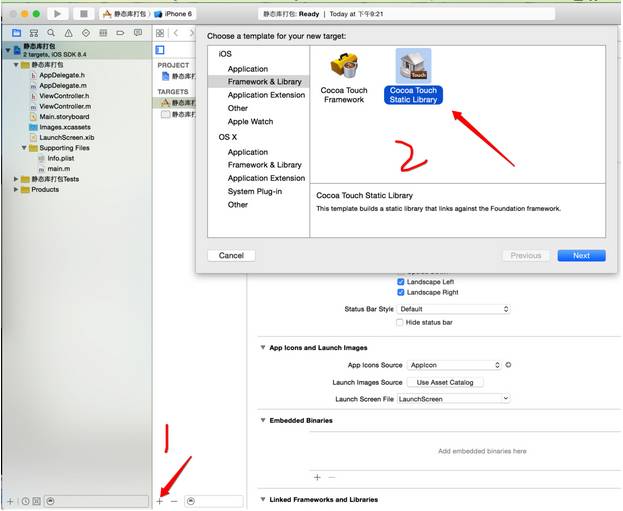The width and height of the screenshot is (623, 511).
Task: Show recent files clock filter icon
Action: [25, 501]
